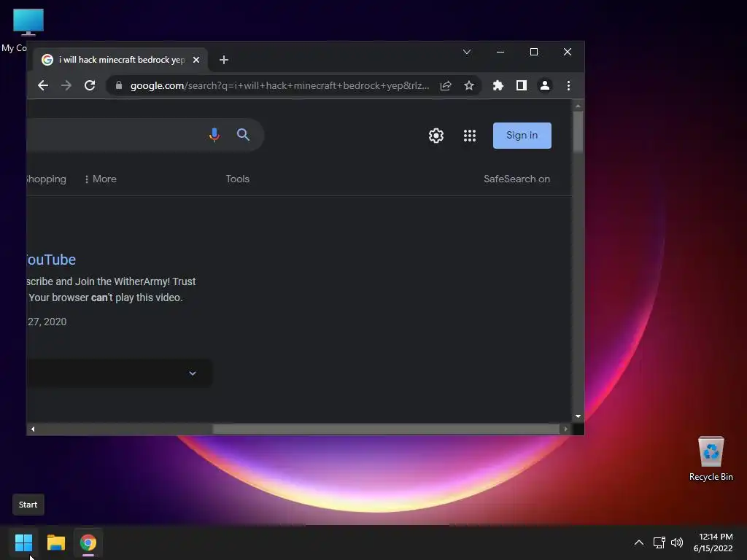Open the Windows Start menu
This screenshot has height=560, width=747.
pos(23,542)
